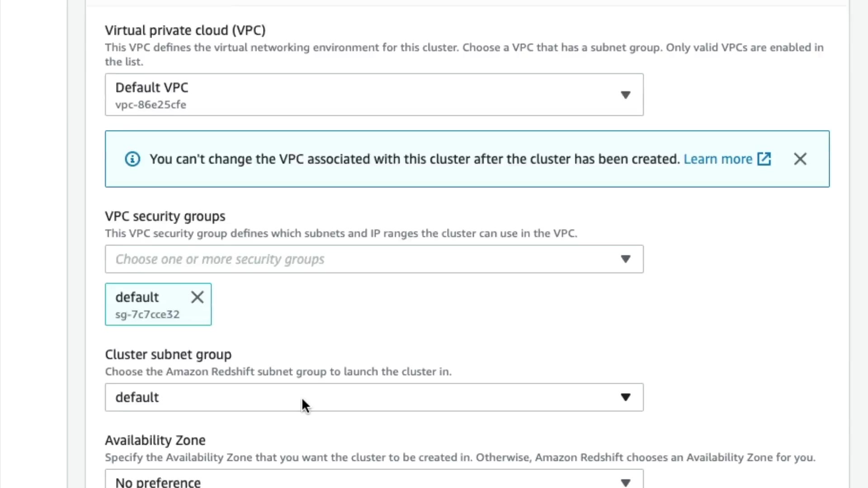Click the 'You can't change the VPC' message

pos(415,159)
